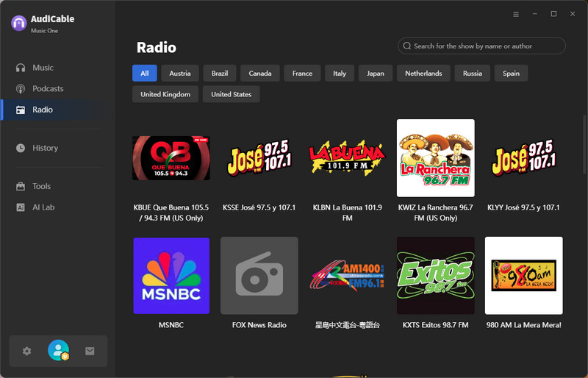Select the All filter
588x378 pixels.
(145, 74)
